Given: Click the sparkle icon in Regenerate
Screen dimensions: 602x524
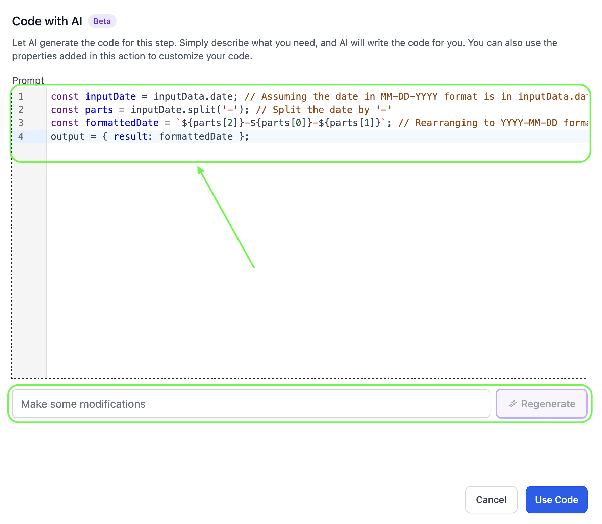Looking at the screenshot, I should coord(513,404).
